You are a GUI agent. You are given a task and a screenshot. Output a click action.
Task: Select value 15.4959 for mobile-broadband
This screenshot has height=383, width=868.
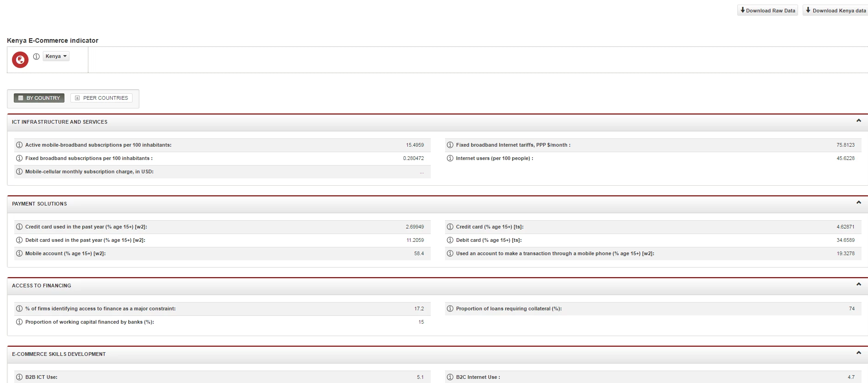(x=415, y=145)
